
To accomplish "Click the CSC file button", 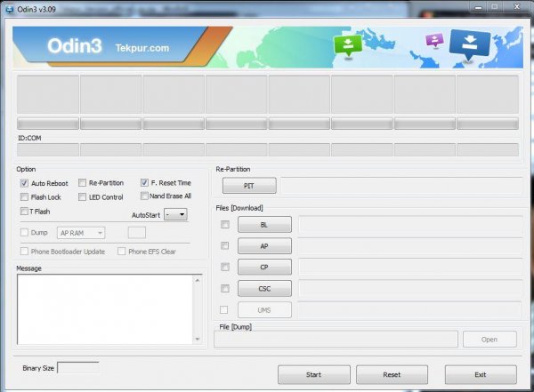I will click(x=264, y=289).
